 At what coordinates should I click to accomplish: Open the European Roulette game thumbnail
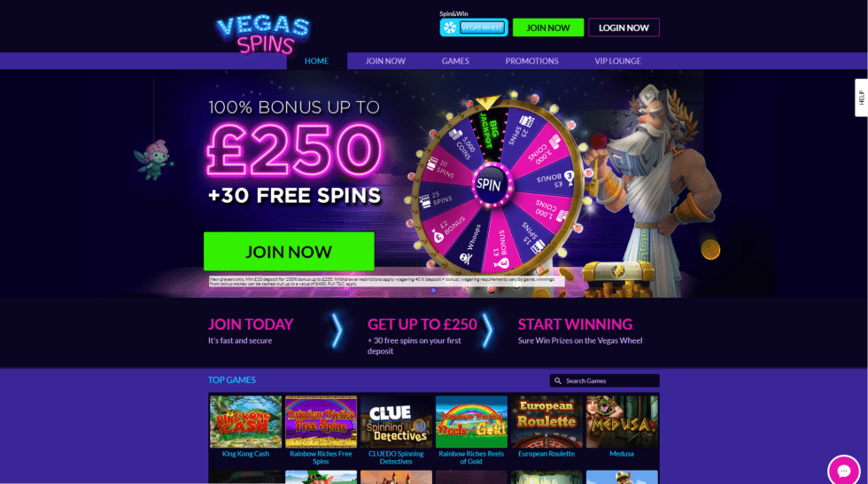click(546, 421)
